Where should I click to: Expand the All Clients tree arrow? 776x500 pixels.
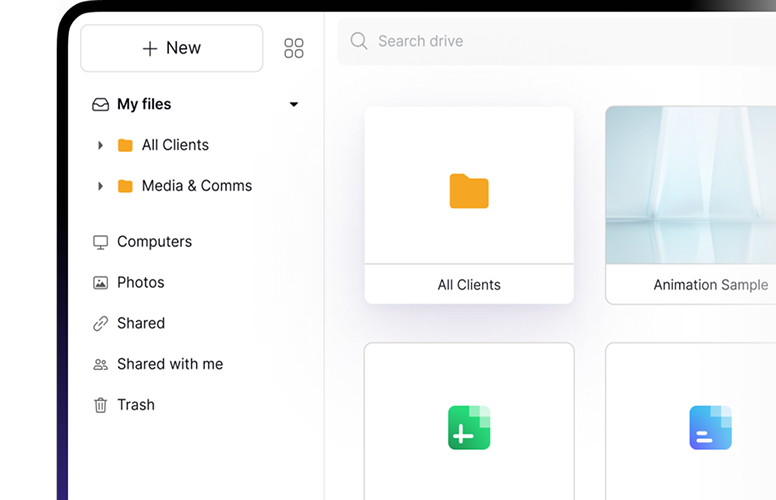coord(100,145)
